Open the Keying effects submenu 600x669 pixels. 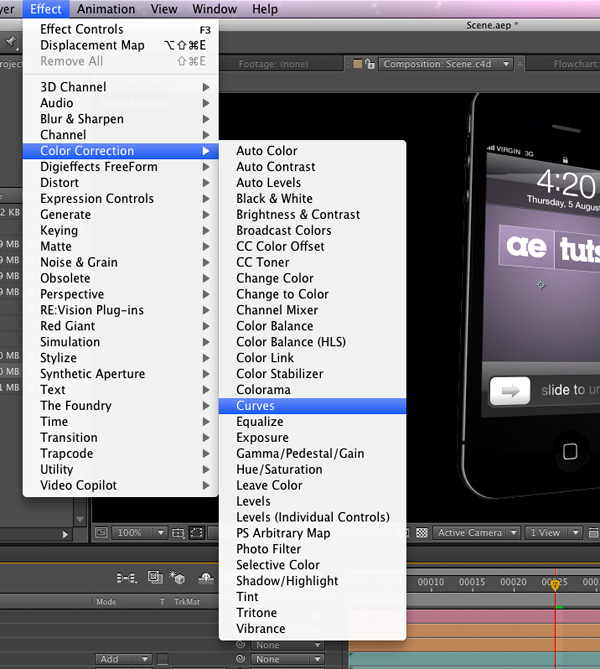(x=121, y=230)
